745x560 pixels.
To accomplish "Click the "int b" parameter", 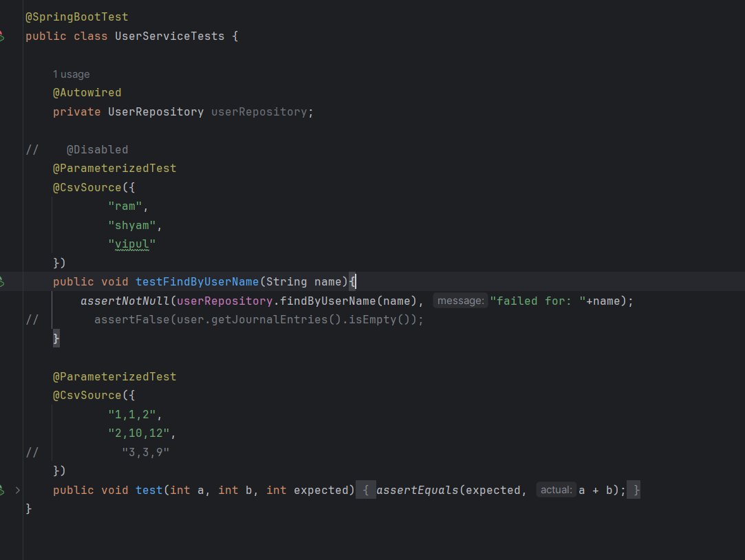I will pos(235,491).
